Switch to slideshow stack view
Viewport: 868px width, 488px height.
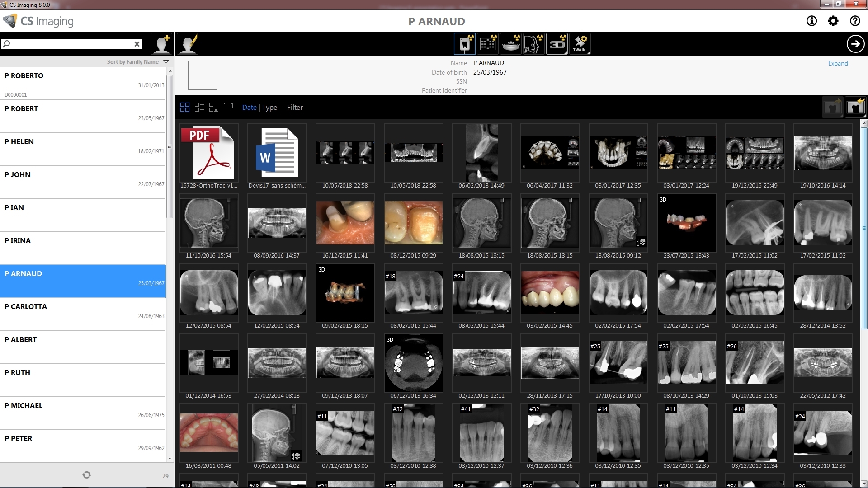[x=228, y=107]
